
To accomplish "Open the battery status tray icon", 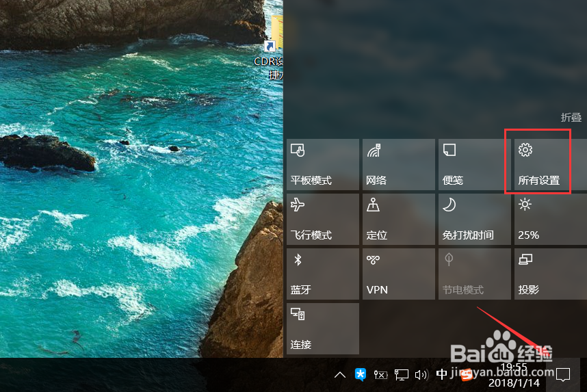I will tap(380, 375).
